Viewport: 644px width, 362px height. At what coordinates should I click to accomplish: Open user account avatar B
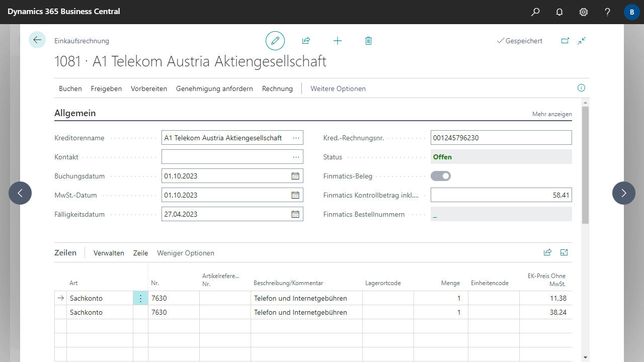632,12
